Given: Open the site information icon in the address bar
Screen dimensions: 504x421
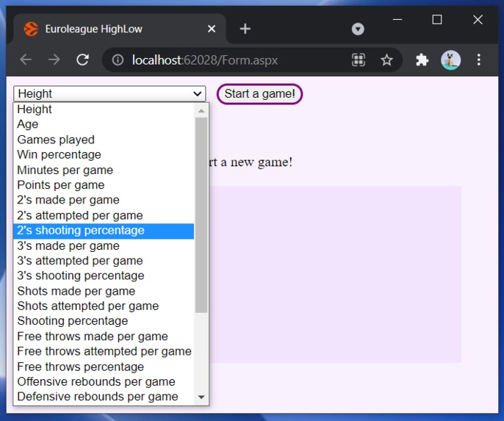Looking at the screenshot, I should 118,60.
